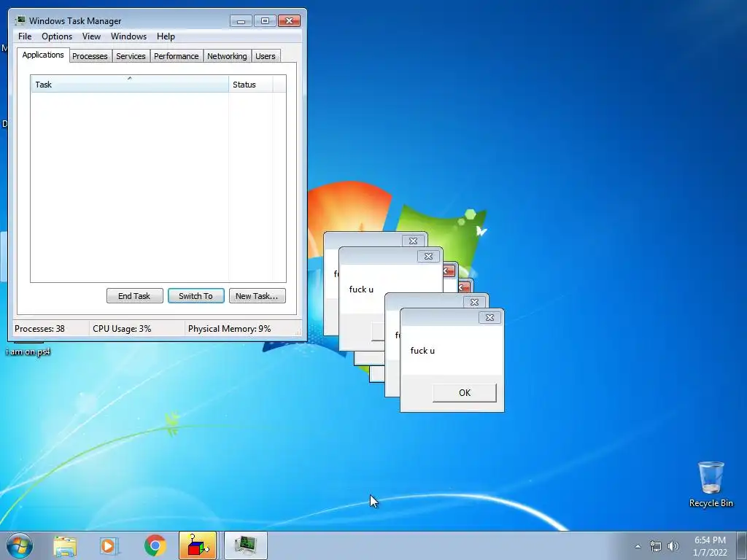This screenshot has height=560, width=747.
Task: Sort by the Task column header
Action: tap(130, 85)
